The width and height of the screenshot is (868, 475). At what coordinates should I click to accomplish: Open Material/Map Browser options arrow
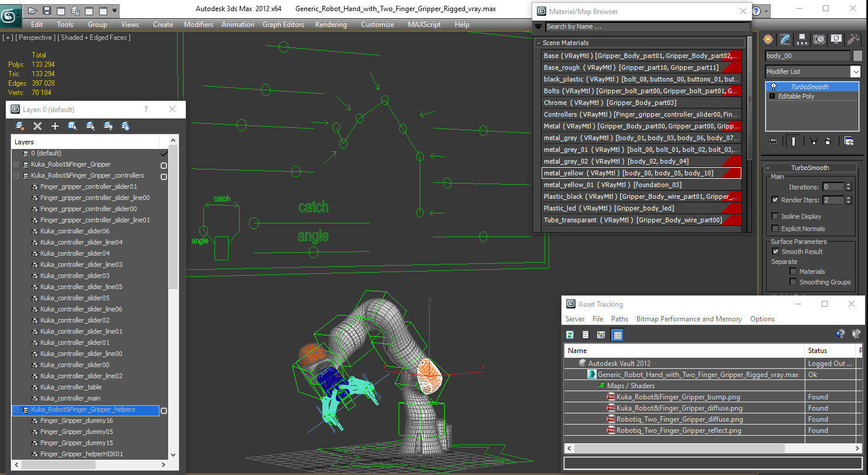539,26
